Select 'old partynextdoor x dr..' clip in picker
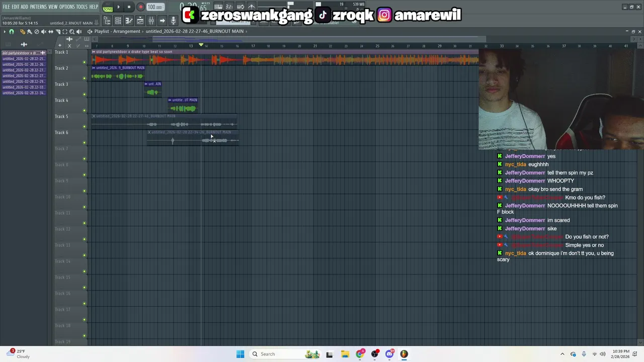Viewport: 644px width, 362px height. [23, 53]
